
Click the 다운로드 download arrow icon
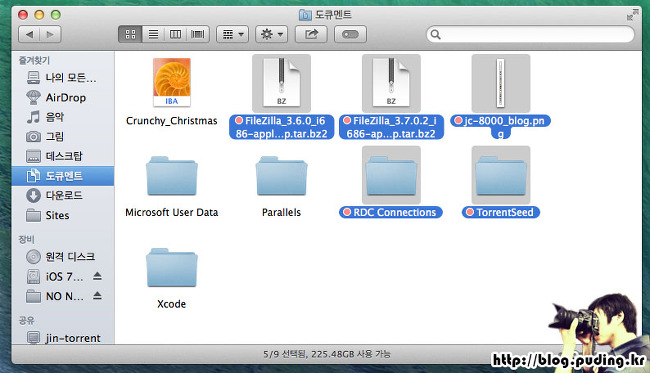(x=33, y=195)
